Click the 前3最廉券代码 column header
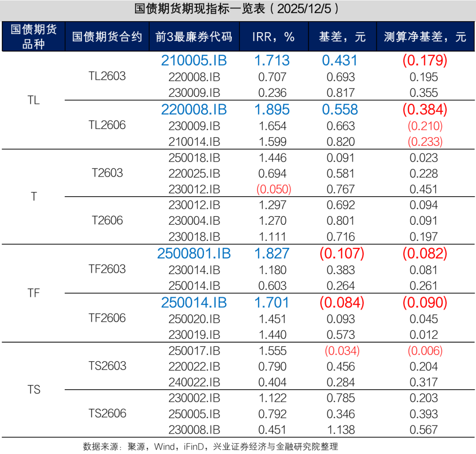 pyautogui.click(x=193, y=37)
